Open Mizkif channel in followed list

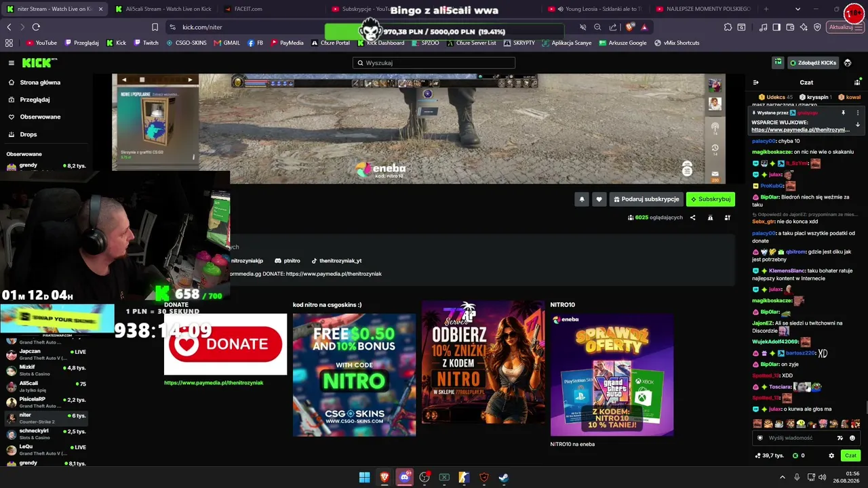(x=46, y=369)
